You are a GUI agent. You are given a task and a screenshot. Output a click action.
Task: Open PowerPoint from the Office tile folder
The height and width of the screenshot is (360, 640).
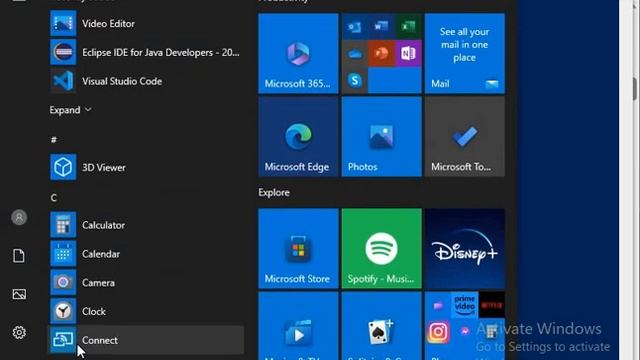pyautogui.click(x=381, y=53)
